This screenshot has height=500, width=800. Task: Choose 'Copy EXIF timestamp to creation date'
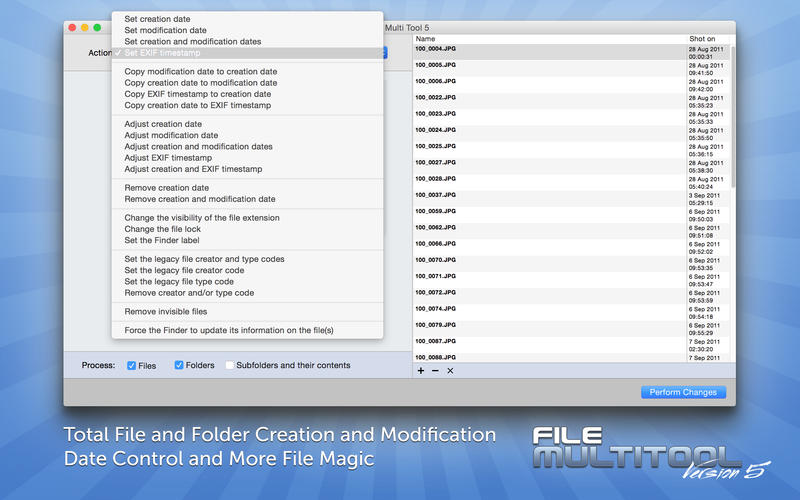(x=197, y=94)
